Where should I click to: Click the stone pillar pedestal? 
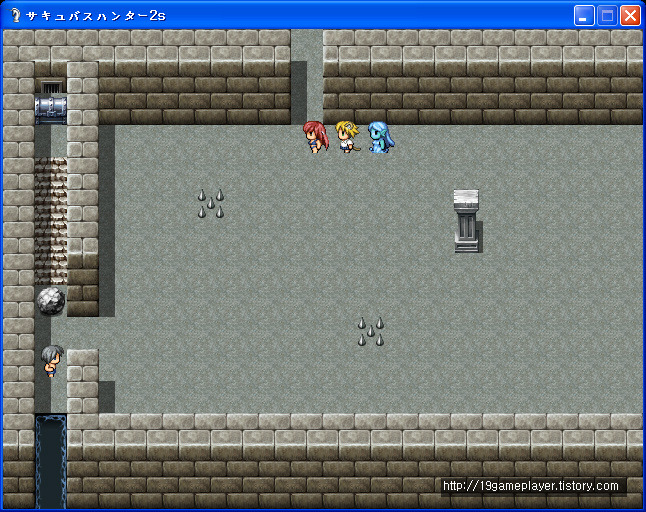467,221
